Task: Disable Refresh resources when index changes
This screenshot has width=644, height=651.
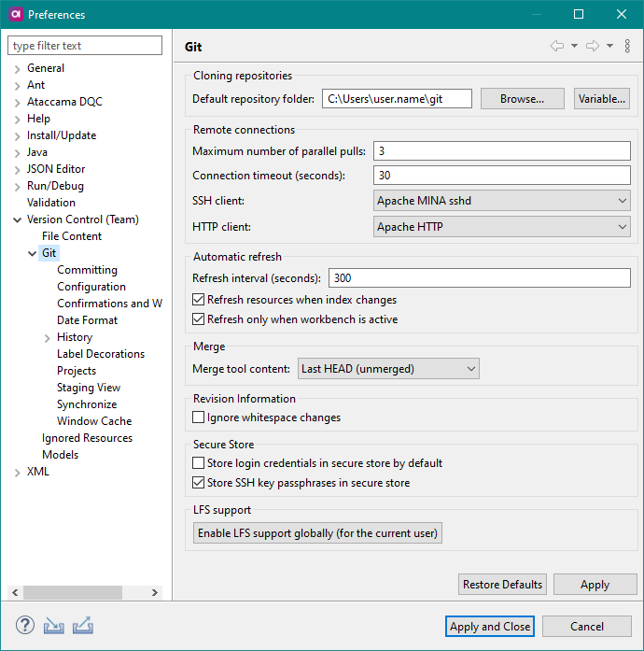Action: (199, 301)
